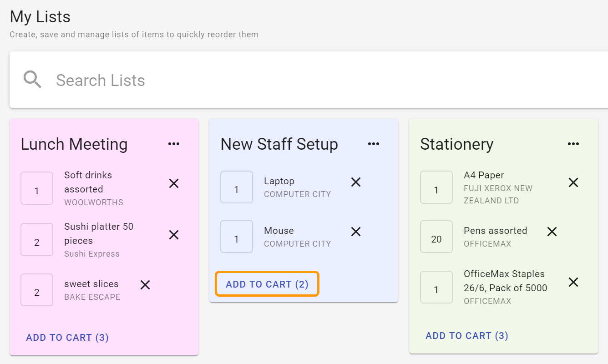Remove Pens assorted from Stationery
This screenshot has height=364, width=608.
(551, 231)
